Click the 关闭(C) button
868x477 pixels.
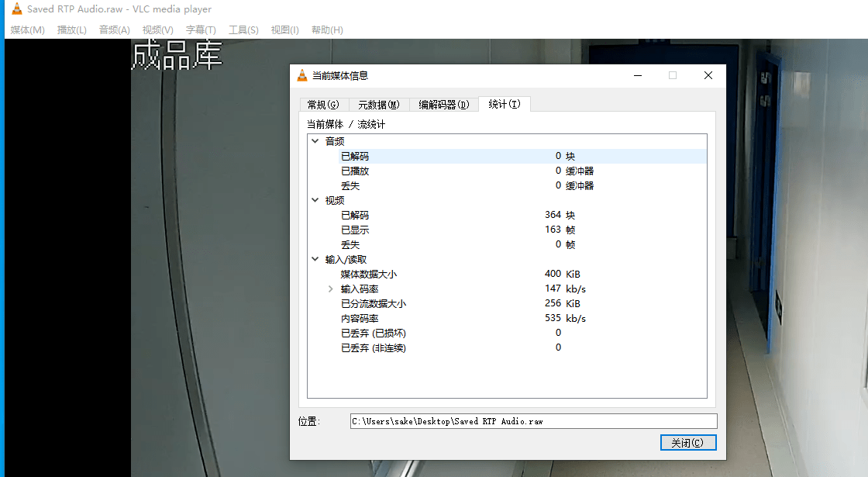pyautogui.click(x=688, y=443)
